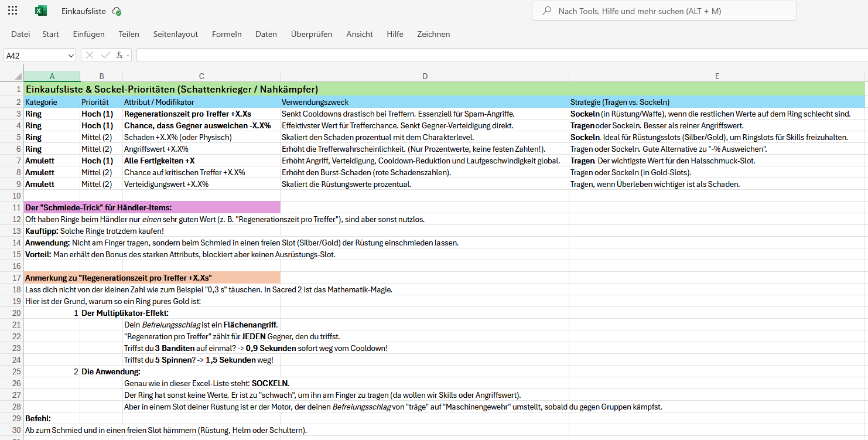The height and width of the screenshot is (440, 868).
Task: Switch to the Überprüfen tab
Action: 311,34
